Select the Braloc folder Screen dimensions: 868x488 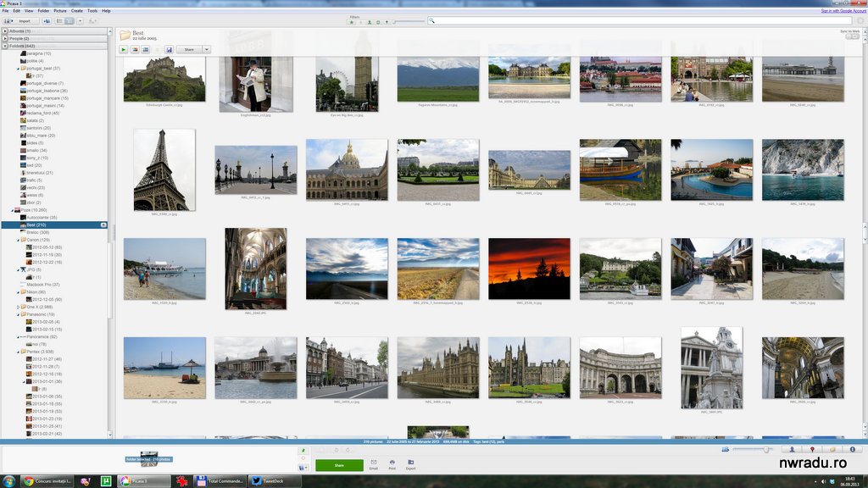point(37,232)
